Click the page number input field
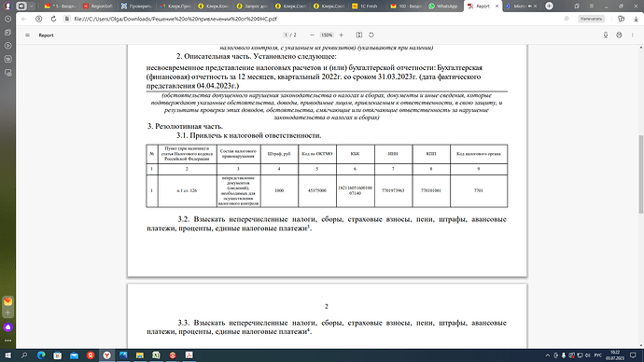 286,35
